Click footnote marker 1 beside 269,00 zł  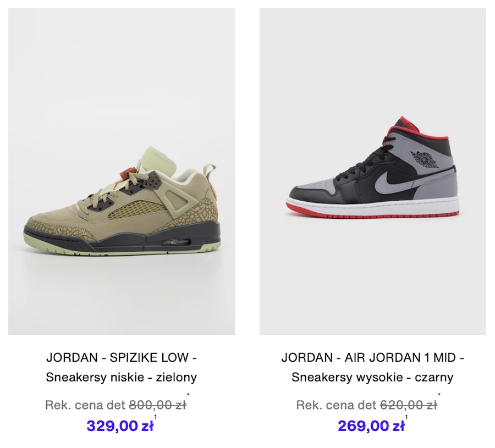coord(406,417)
